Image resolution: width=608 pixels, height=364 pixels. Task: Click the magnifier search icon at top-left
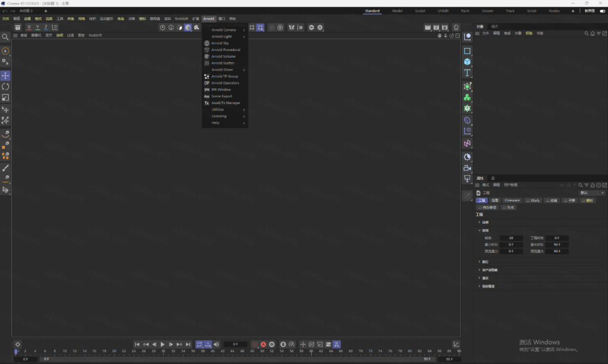[x=5, y=37]
